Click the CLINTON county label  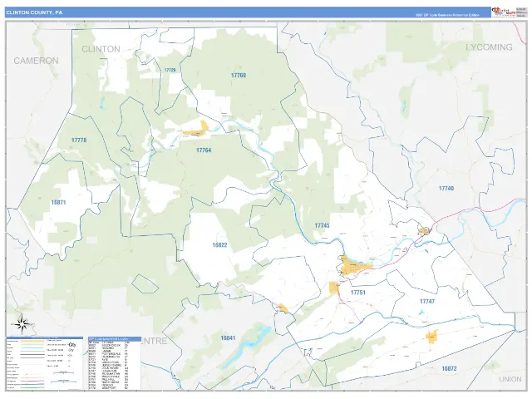pos(101,49)
